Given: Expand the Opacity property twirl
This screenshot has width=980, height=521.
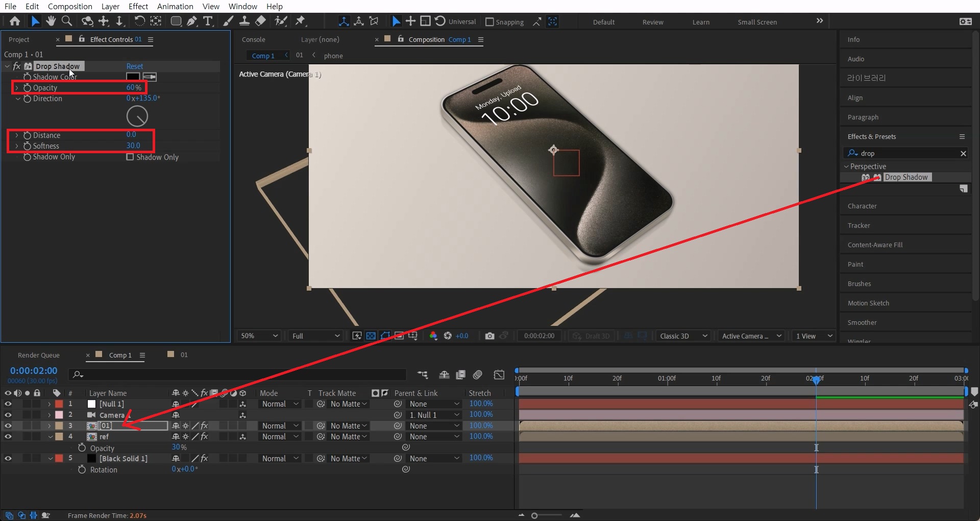Looking at the screenshot, I should click(17, 88).
